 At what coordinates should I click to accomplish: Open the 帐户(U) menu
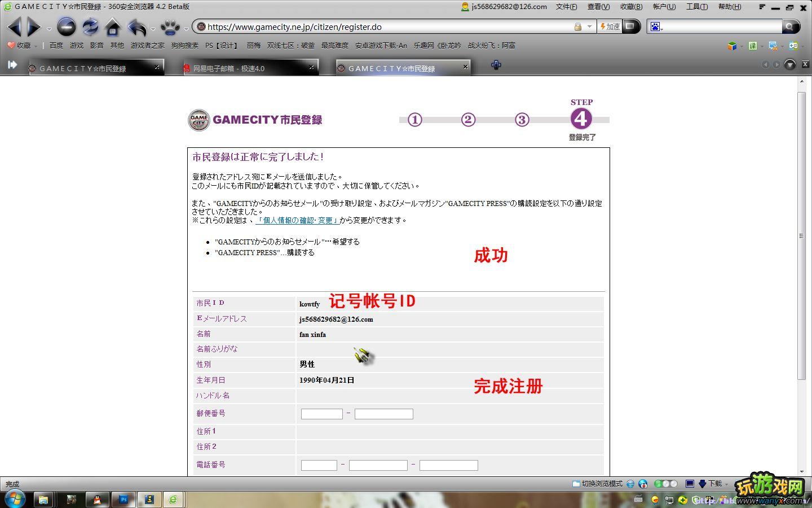click(x=664, y=7)
